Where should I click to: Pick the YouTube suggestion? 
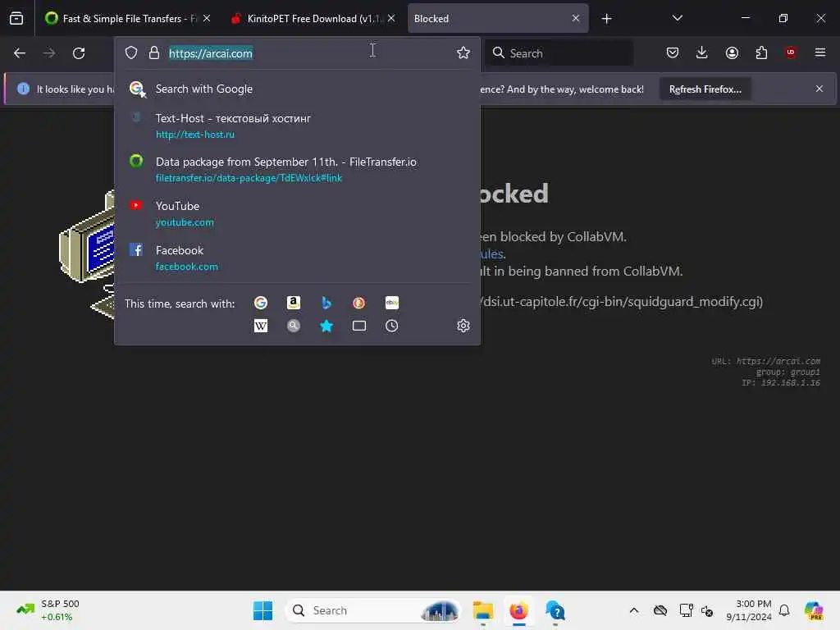click(x=297, y=213)
